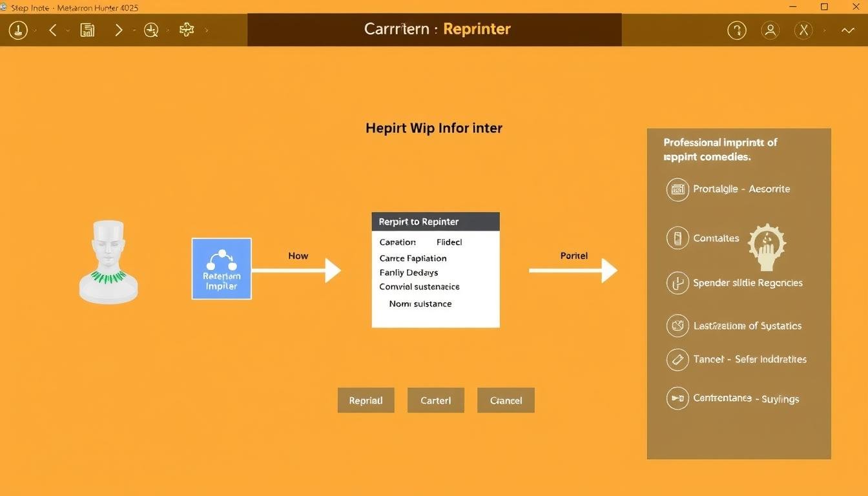Click the puzzle piece icon in toolbar
The width and height of the screenshot is (868, 496).
tap(187, 30)
